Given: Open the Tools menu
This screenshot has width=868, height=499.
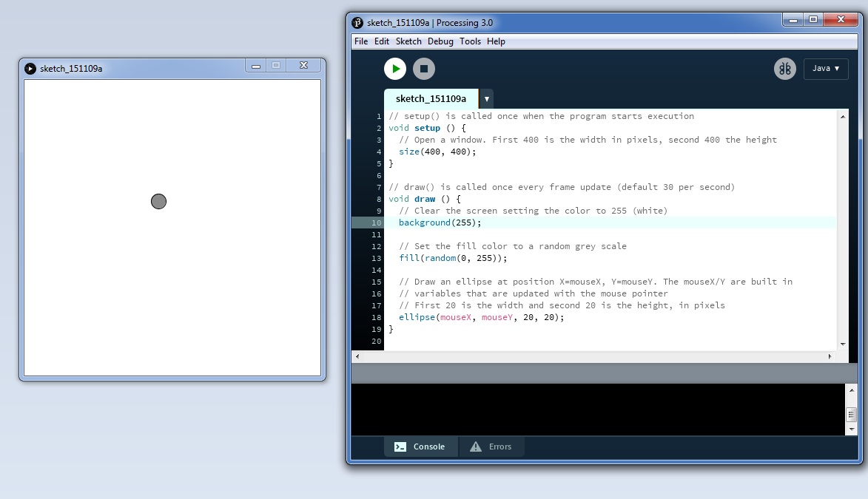Looking at the screenshot, I should [470, 41].
